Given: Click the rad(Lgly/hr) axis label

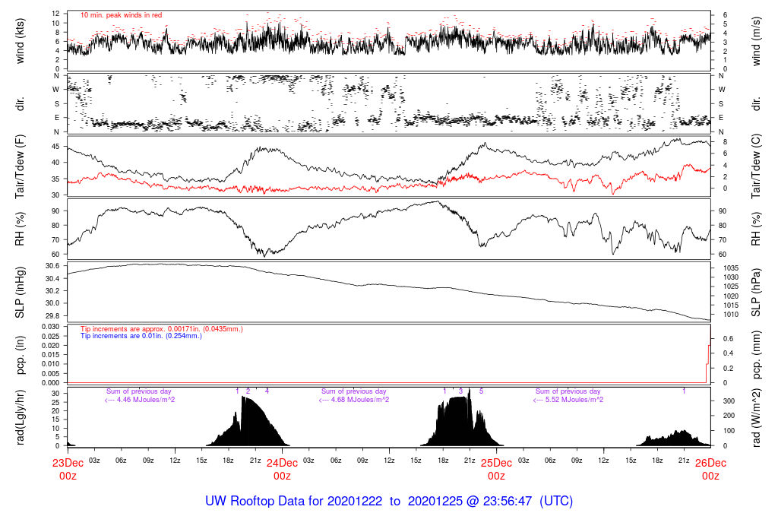Looking at the screenshot, I should [x=20, y=417].
